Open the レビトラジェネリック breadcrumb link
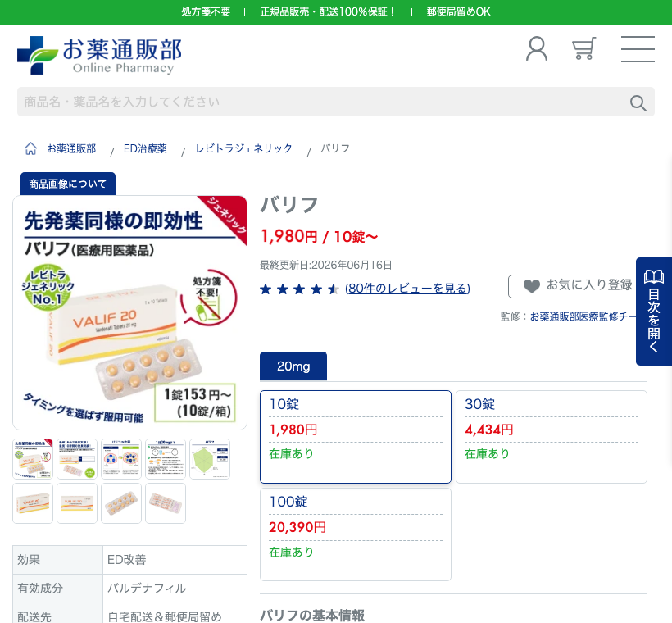 [x=244, y=149]
